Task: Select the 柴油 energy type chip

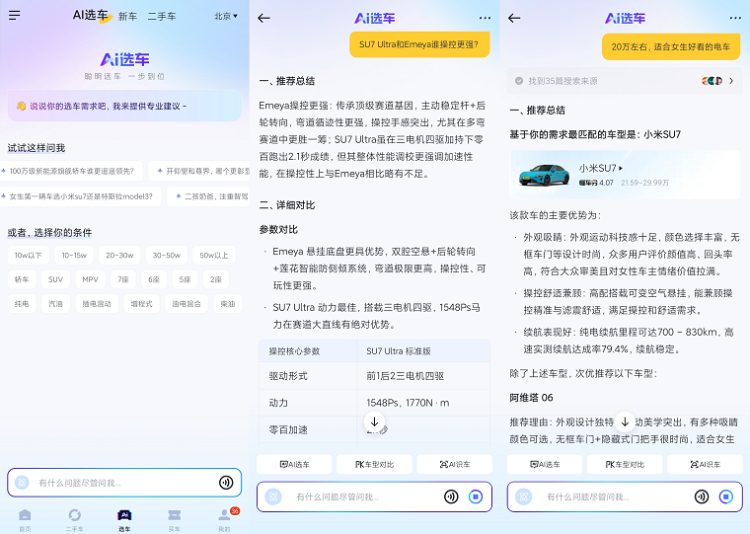Action: [228, 303]
